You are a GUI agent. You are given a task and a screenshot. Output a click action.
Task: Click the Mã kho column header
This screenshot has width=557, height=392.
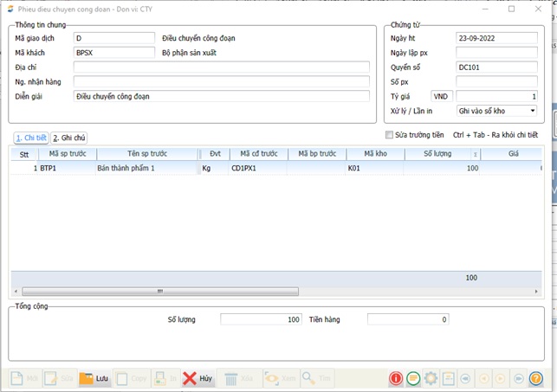[374, 153]
